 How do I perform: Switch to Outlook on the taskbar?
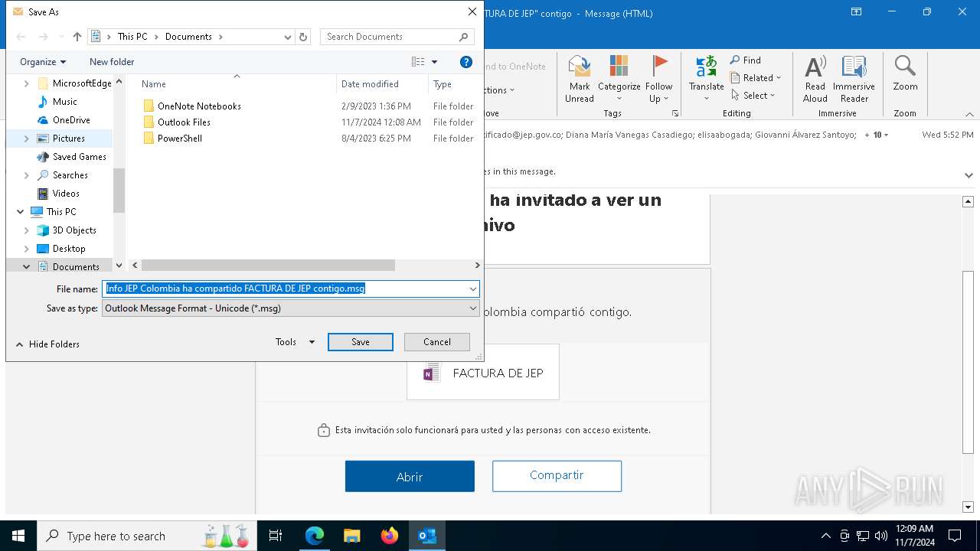click(426, 536)
